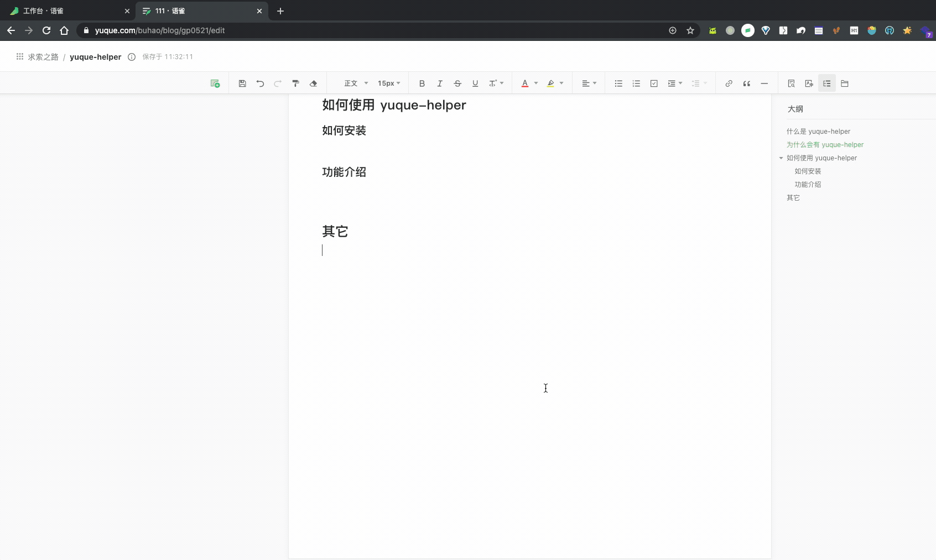Save the document with the floppy disk icon
936x560 pixels.
[x=242, y=83]
